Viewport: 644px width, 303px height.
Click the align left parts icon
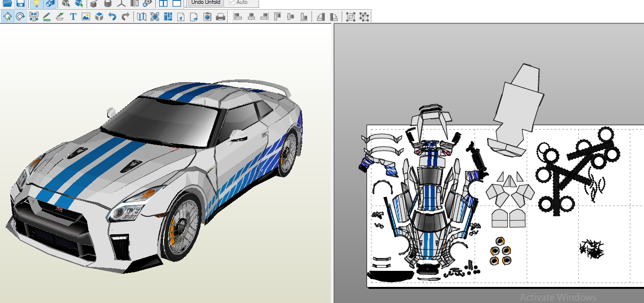[238, 16]
